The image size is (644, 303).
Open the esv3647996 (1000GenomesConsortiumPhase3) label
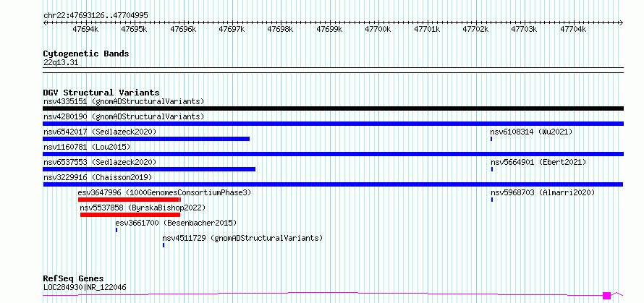[x=164, y=192]
